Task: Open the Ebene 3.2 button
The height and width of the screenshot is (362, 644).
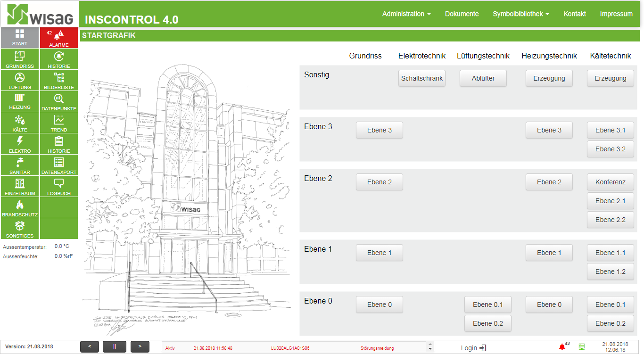Action: 611,149
